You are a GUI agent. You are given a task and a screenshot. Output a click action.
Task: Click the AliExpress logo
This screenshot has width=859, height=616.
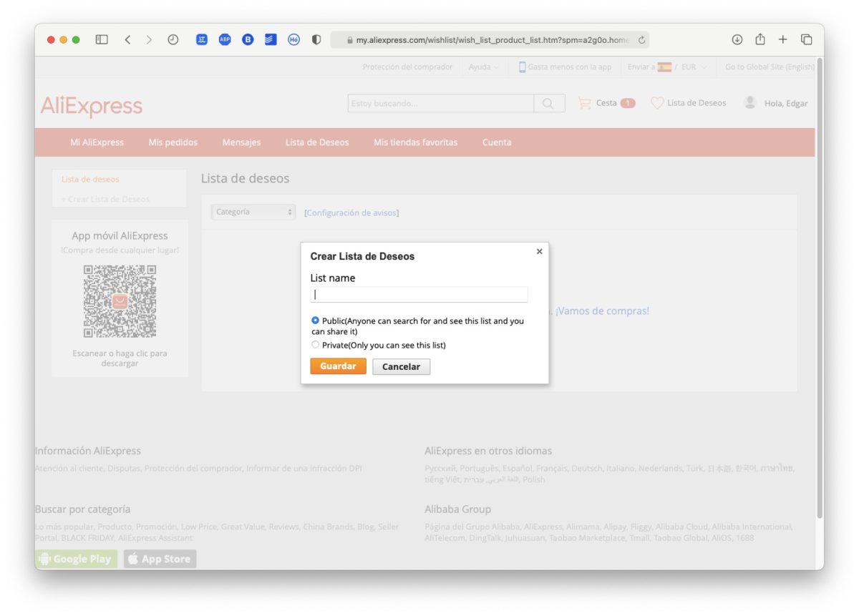92,107
